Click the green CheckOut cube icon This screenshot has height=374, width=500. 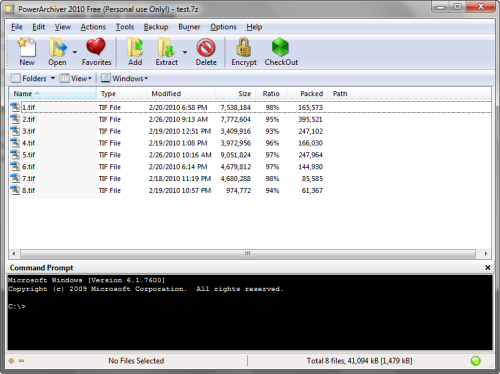pyautogui.click(x=280, y=47)
